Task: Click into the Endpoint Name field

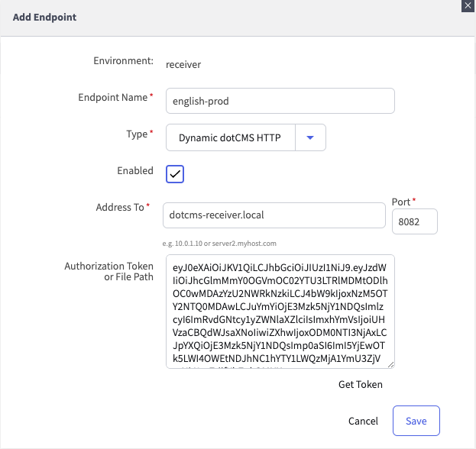Action: tap(280, 101)
